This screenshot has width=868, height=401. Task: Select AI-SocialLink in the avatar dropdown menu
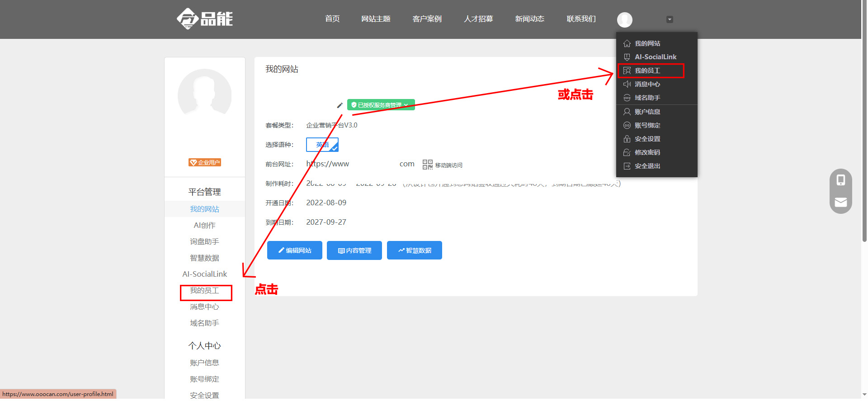point(656,57)
